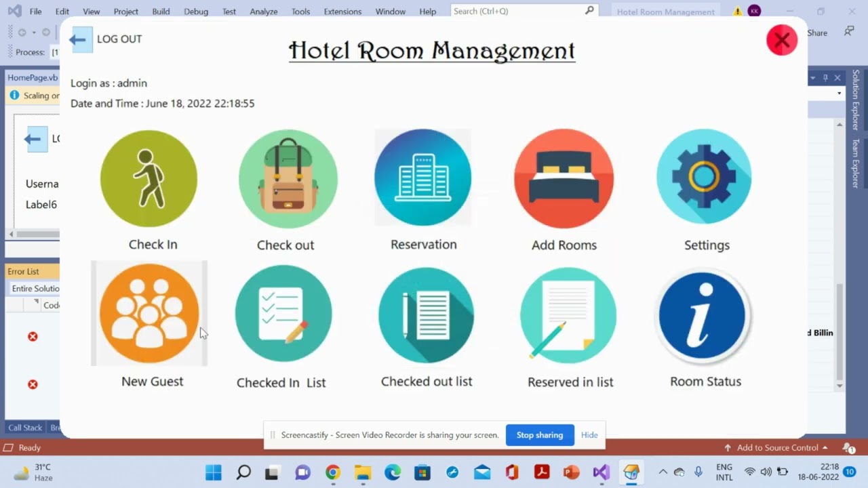
Task: Open the Solution Explorer side tab
Action: click(x=856, y=100)
